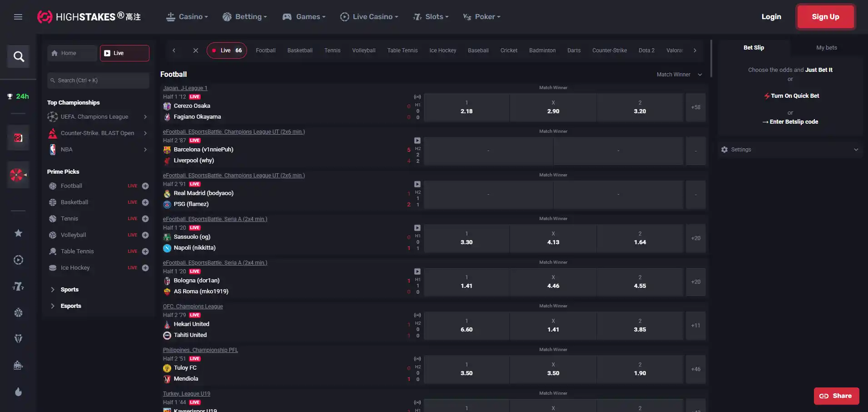Open the Live Casino dropdown menu
Screen dimensions: 868x412
(x=369, y=17)
